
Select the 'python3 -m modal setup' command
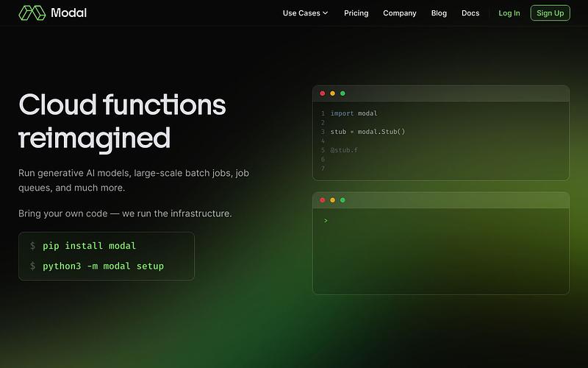coord(103,266)
